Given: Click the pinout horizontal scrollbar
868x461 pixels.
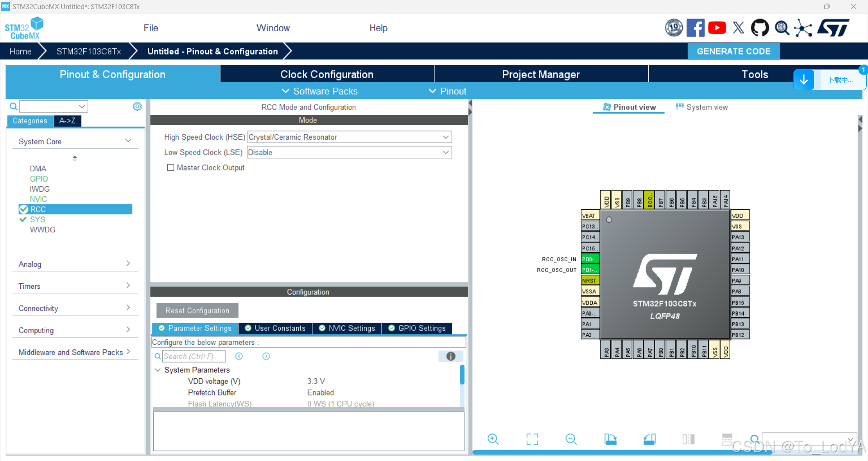Looking at the screenshot, I should click(622, 452).
